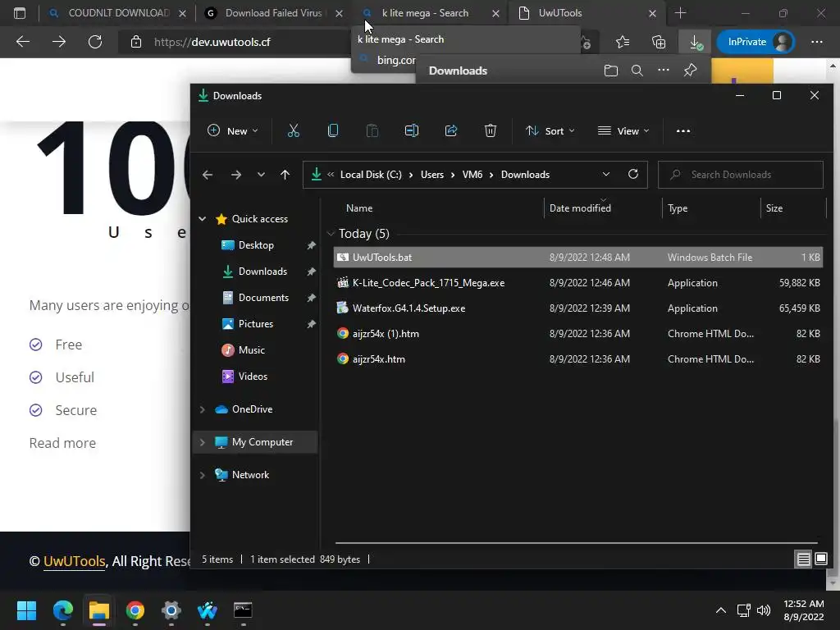
Task: Collapse the Today (5) group
Action: click(x=331, y=234)
